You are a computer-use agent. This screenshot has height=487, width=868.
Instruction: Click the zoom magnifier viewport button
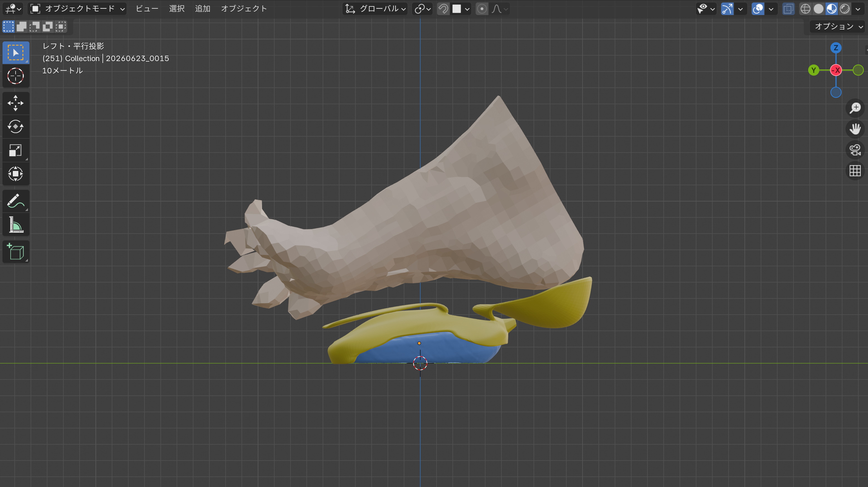tap(855, 108)
